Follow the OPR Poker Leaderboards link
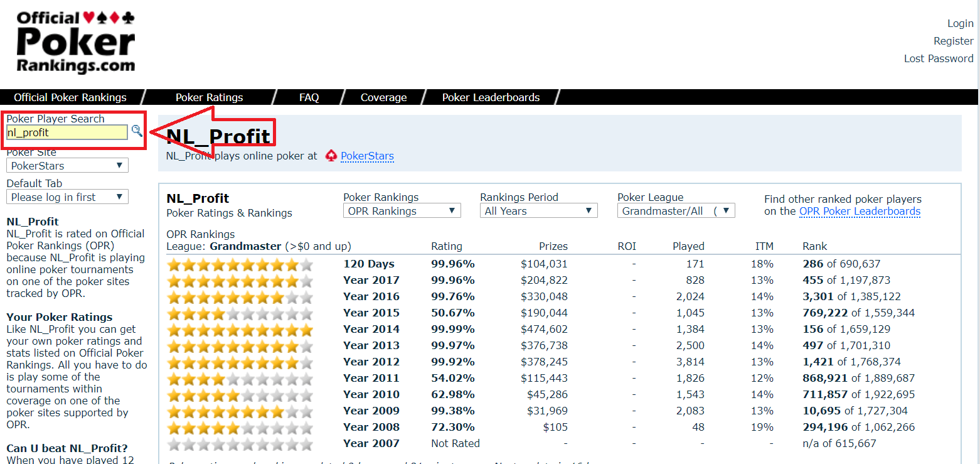This screenshot has height=464, width=980. 860,211
